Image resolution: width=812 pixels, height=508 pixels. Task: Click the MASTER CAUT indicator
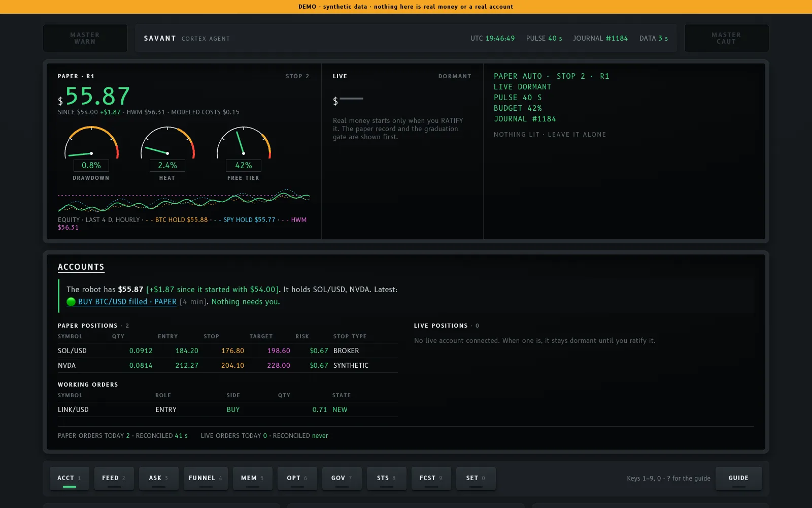coord(726,38)
